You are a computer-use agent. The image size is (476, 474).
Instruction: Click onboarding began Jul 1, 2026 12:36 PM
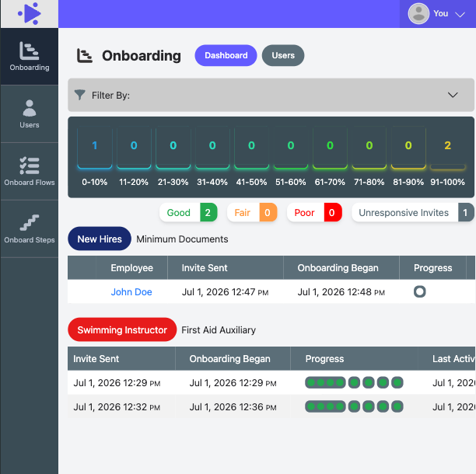click(x=233, y=406)
